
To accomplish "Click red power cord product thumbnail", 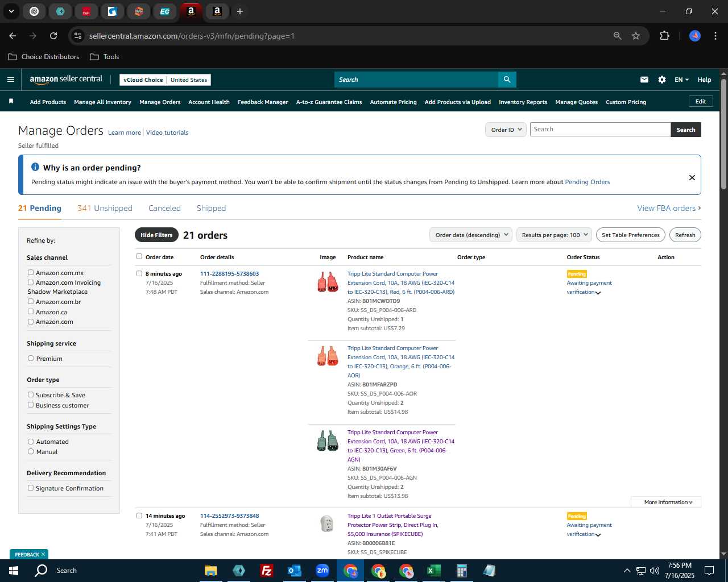I will pos(328,282).
